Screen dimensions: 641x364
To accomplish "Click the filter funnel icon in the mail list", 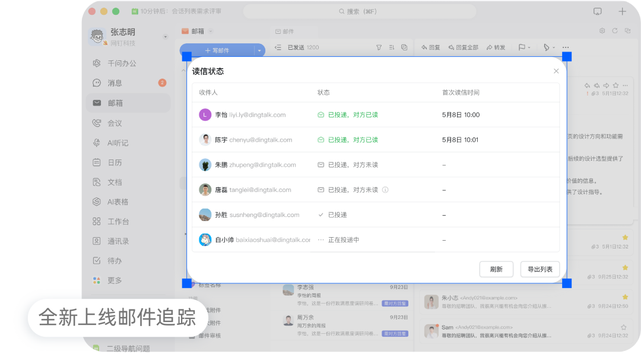I will tap(379, 47).
